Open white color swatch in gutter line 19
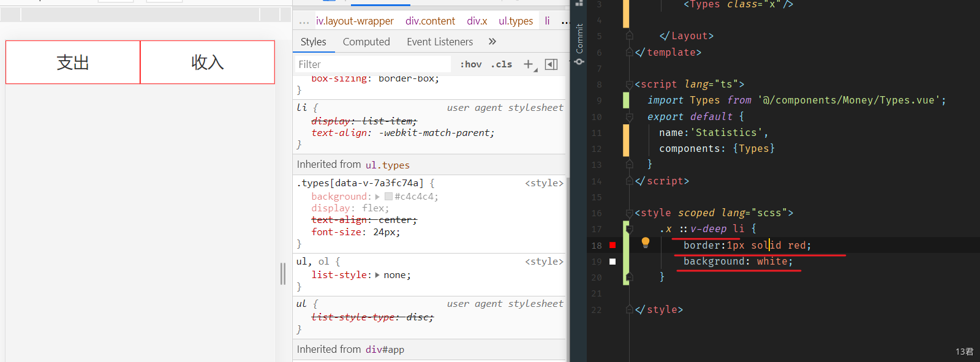 (x=612, y=262)
